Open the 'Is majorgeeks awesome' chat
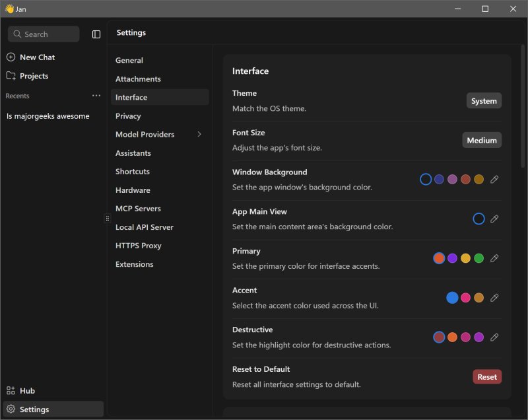This screenshot has width=528, height=420. click(x=48, y=116)
